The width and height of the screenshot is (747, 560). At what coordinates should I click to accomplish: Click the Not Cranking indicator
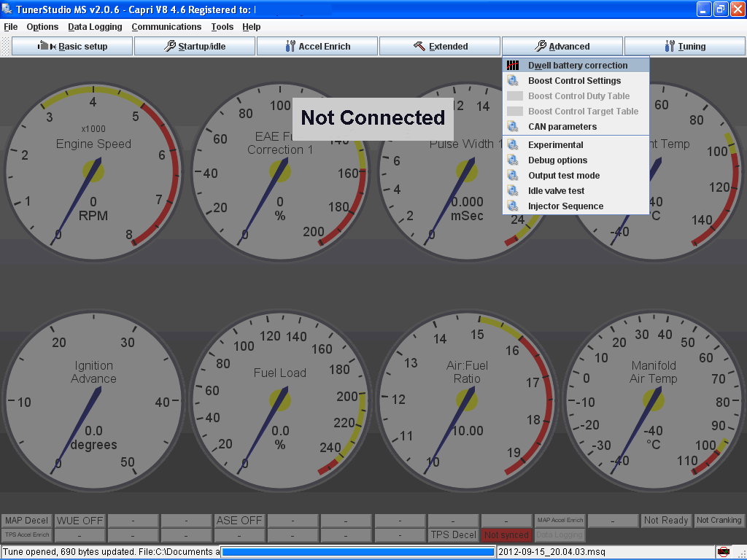pos(719,521)
